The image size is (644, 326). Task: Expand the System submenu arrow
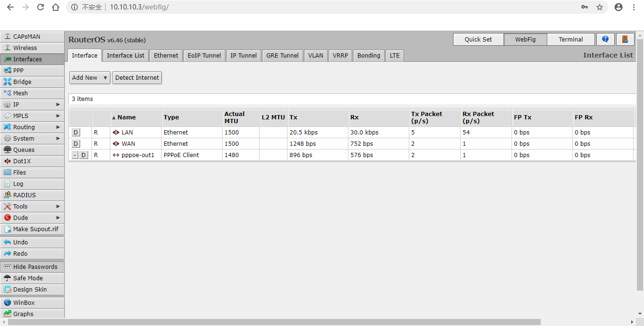tap(58, 138)
